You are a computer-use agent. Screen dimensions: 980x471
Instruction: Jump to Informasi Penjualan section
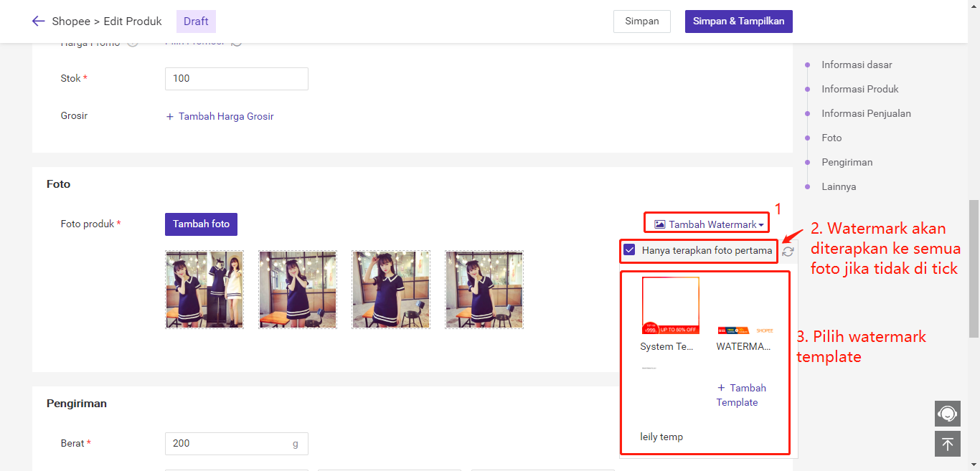[866, 113]
